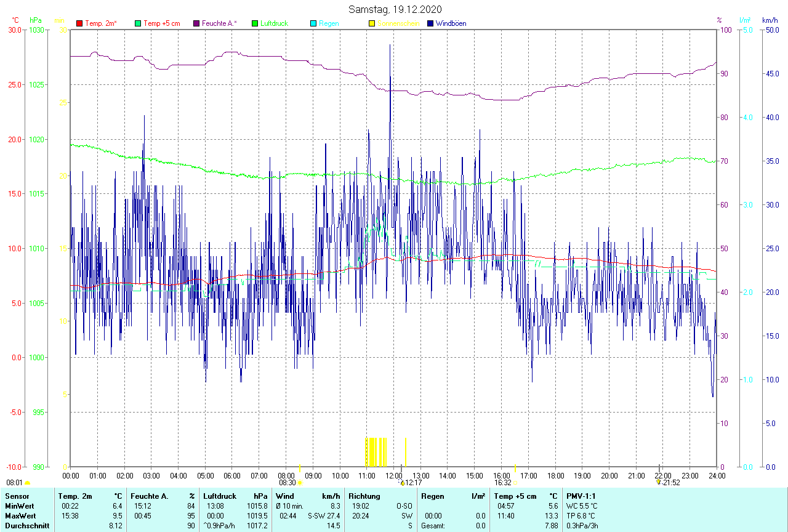
Task: Click the pressure average value 1017.2
Action: coord(257,526)
